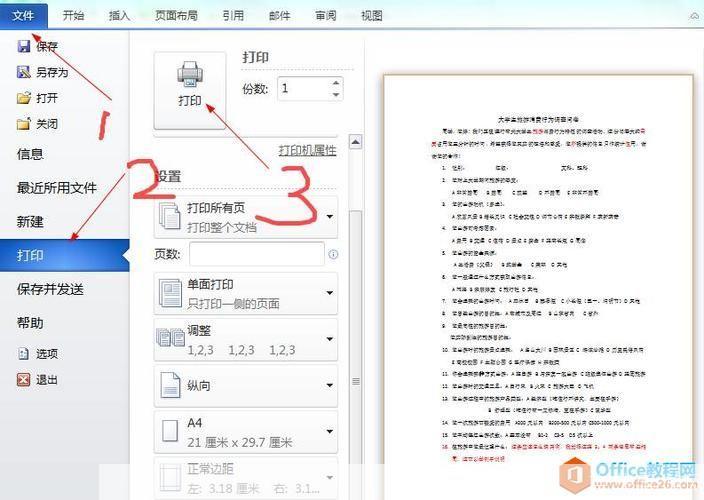
Task: Open Options via its icon
Action: (24, 353)
